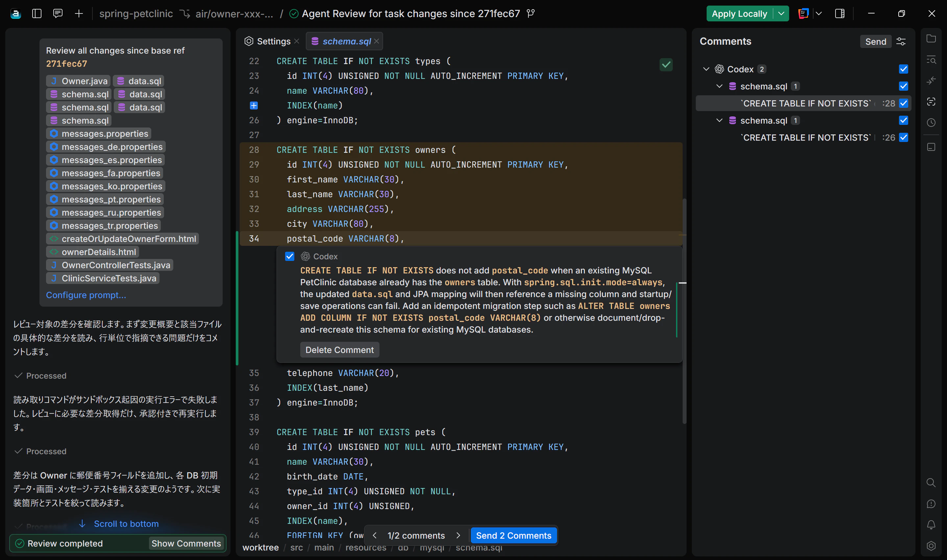Image resolution: width=947 pixels, height=560 pixels.
Task: Uncheck the inline Codex comment checkbox
Action: coord(289,257)
